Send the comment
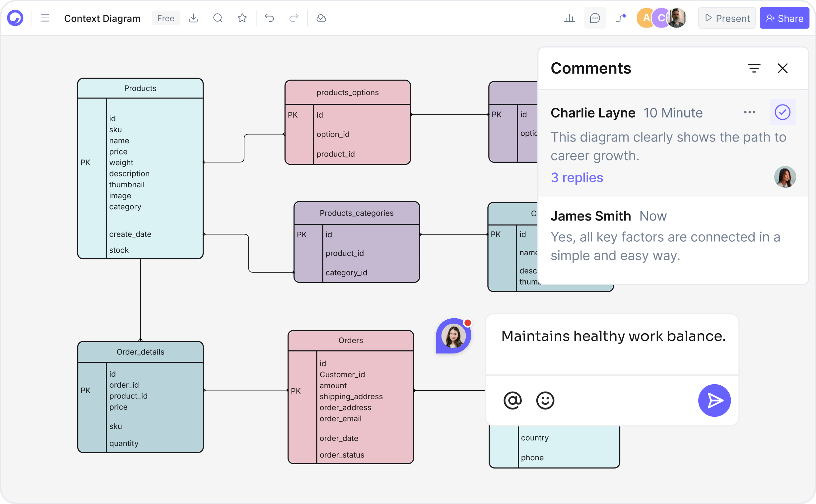This screenshot has height=504, width=816. pos(714,400)
